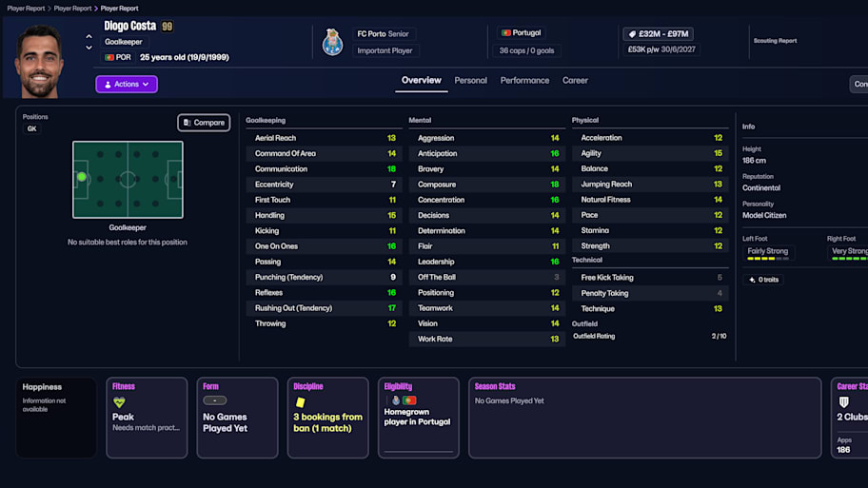
Task: Switch to the Personal tab
Action: click(x=470, y=81)
